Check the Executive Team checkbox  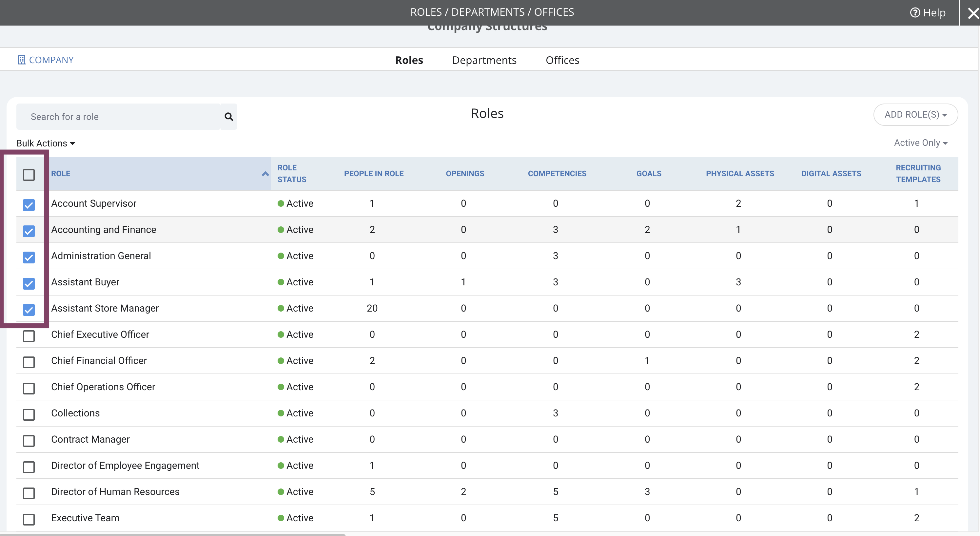click(29, 520)
